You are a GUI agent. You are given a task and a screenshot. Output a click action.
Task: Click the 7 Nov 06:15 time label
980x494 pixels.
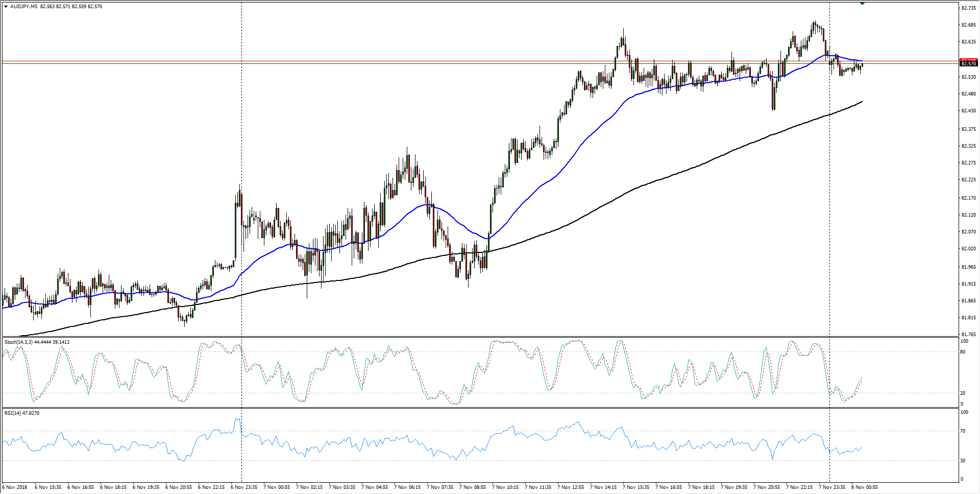(407, 487)
